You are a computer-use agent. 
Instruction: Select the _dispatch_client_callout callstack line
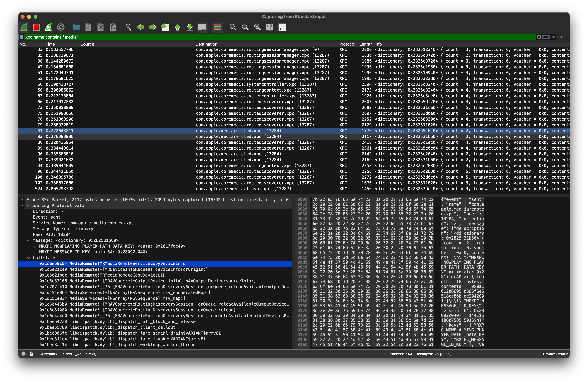pyautogui.click(x=155, y=328)
